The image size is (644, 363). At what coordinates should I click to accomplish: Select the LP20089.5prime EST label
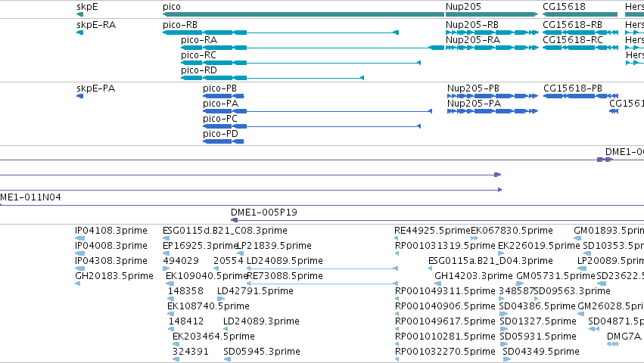tap(610, 261)
